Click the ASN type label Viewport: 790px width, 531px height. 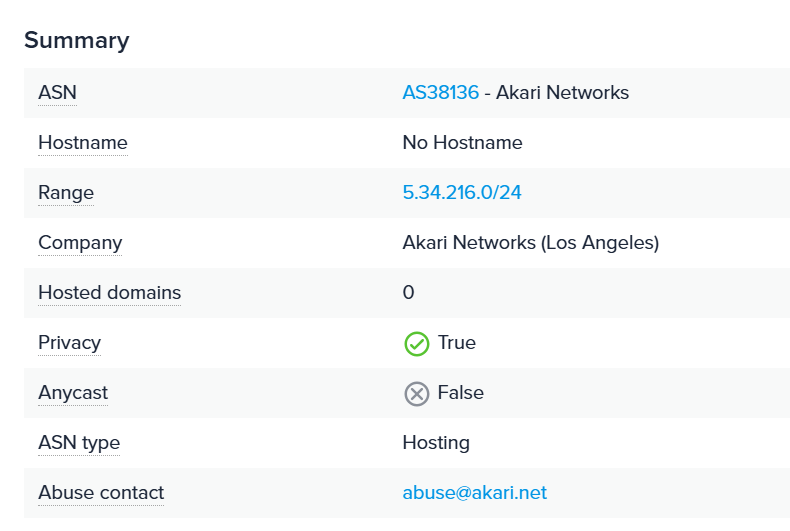79,443
